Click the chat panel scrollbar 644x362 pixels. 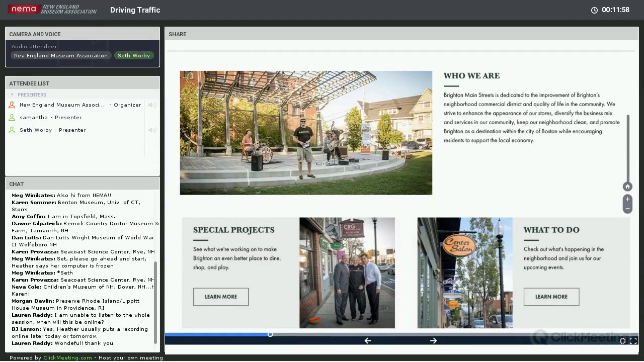(x=155, y=302)
